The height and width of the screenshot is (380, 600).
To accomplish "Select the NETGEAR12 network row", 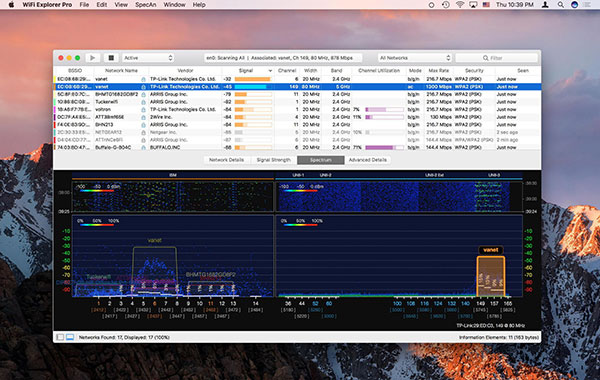I will tap(297, 132).
